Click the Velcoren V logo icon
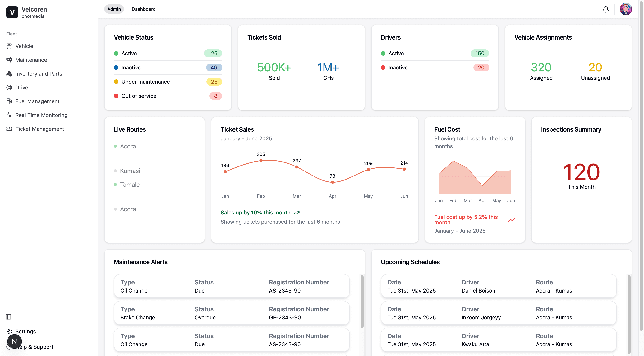The height and width of the screenshot is (356, 644). coord(12,12)
